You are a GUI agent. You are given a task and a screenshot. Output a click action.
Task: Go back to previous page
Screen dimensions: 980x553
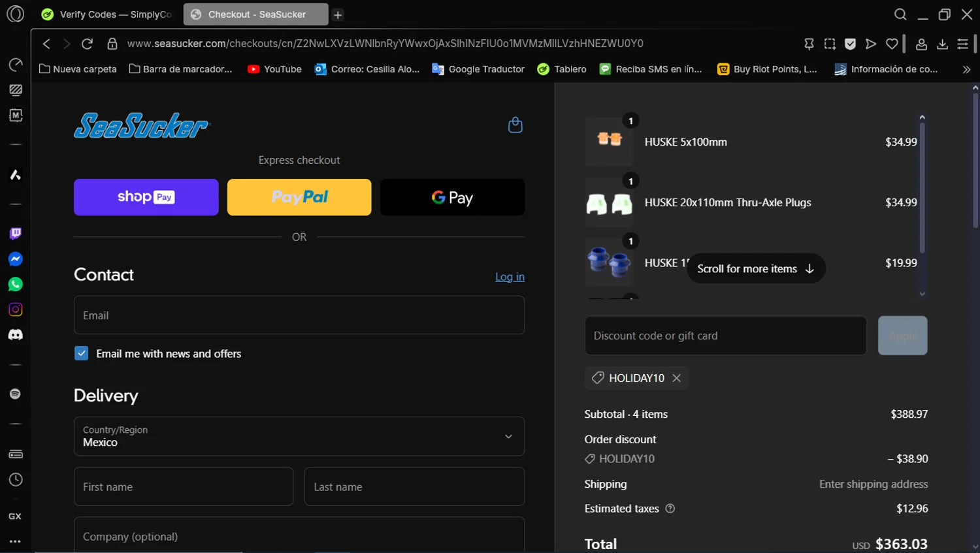[x=46, y=44]
